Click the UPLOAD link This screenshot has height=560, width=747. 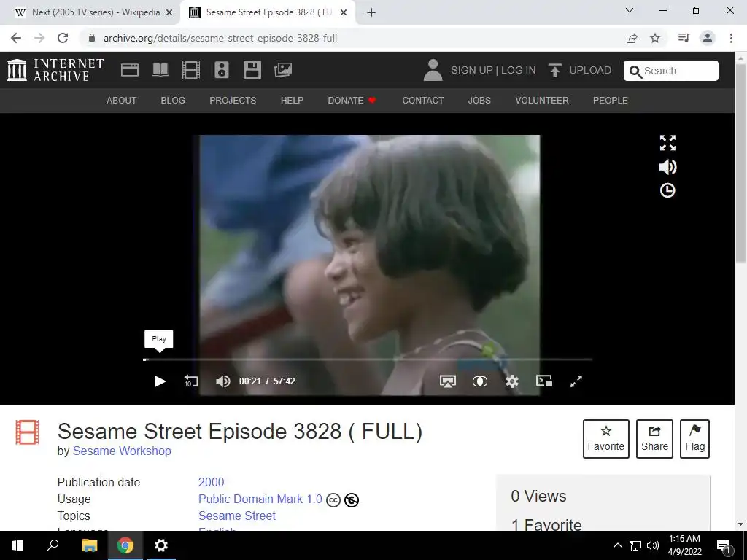589,70
